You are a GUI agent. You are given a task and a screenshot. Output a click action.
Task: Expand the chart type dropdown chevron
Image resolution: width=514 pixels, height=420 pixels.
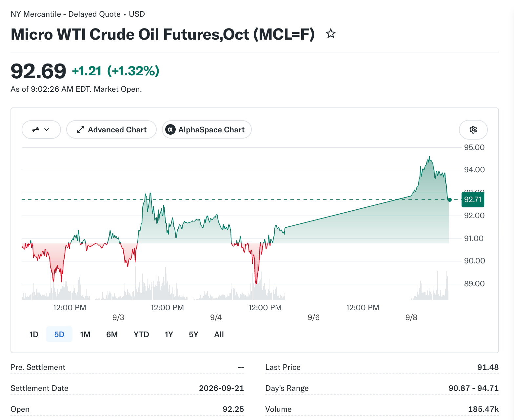pos(47,130)
